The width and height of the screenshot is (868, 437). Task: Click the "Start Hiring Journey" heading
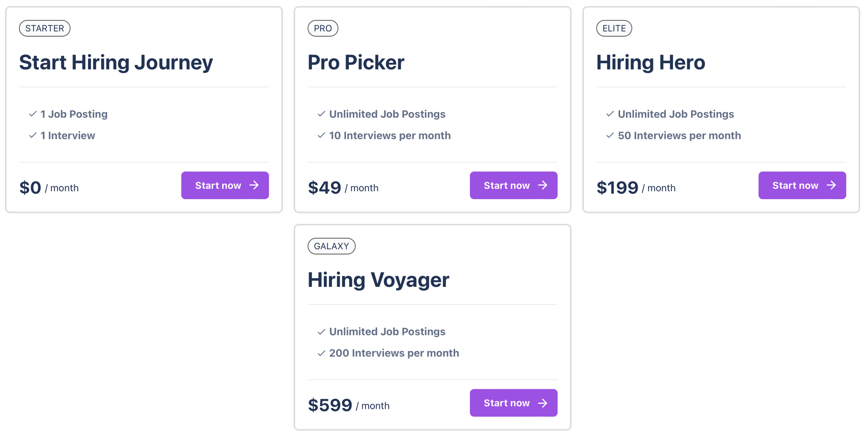click(116, 62)
